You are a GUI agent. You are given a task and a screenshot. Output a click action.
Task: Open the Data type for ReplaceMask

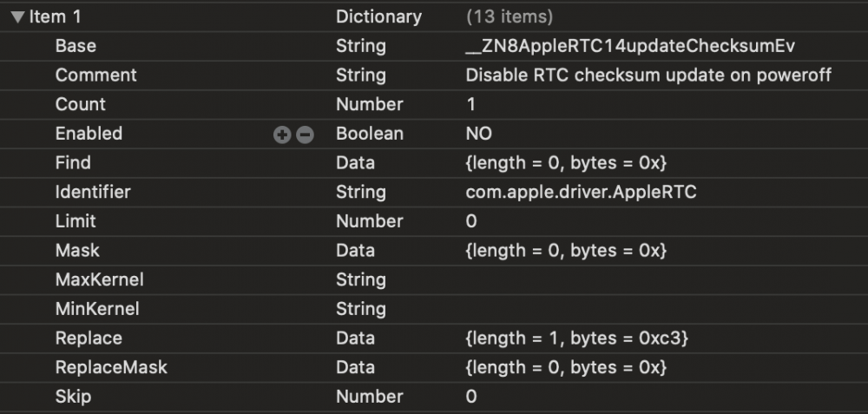tap(355, 367)
